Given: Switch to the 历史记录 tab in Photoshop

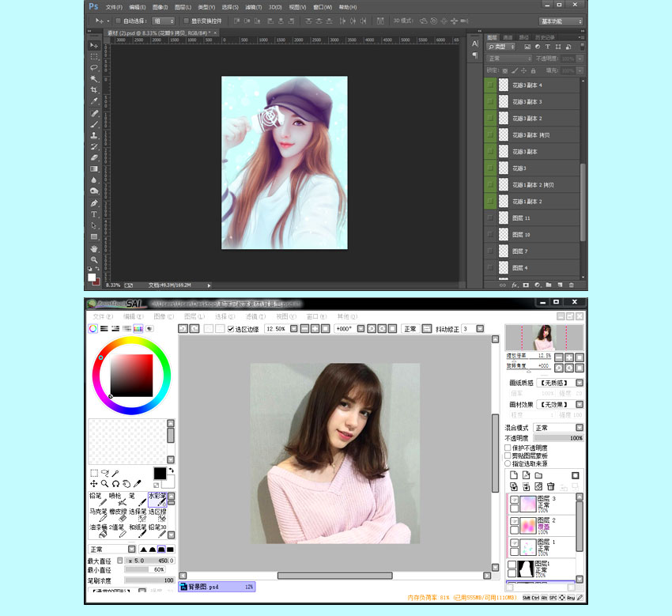Looking at the screenshot, I should 544,38.
